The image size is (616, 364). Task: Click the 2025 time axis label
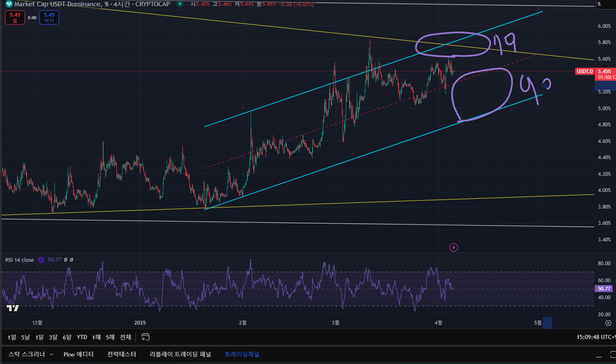(x=140, y=323)
